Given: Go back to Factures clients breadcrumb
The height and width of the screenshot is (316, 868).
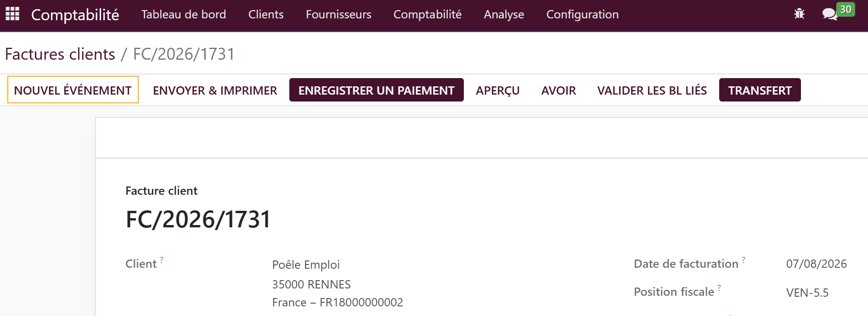Looking at the screenshot, I should tap(60, 54).
